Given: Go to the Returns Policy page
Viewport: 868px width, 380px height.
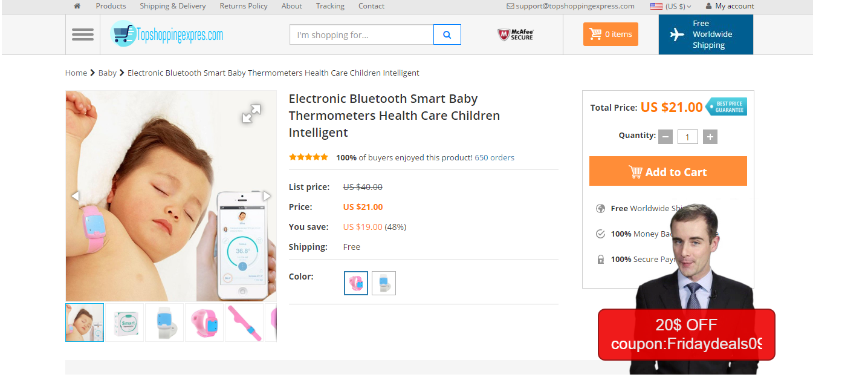Looking at the screenshot, I should 244,6.
